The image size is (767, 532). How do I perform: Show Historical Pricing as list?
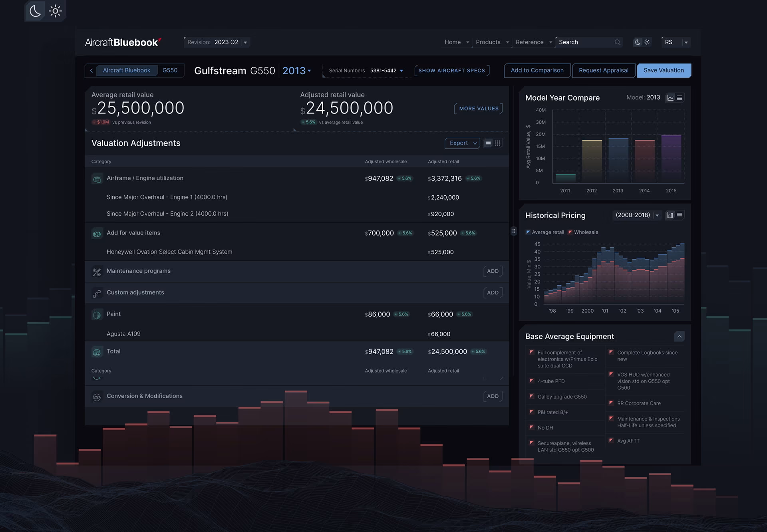tap(680, 215)
